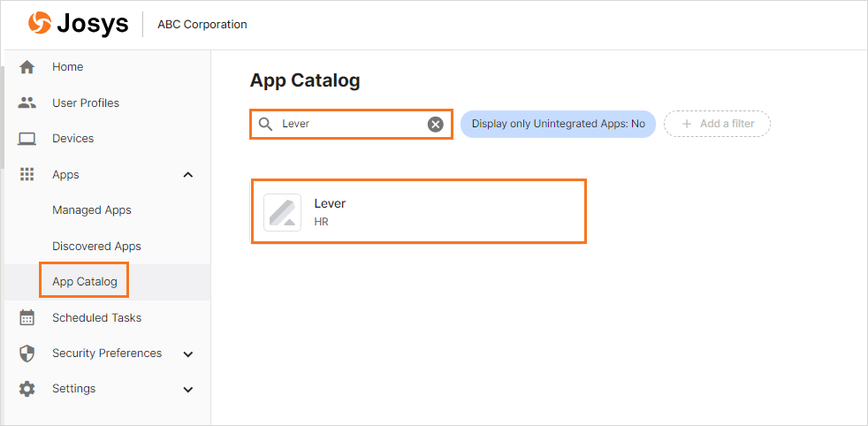868x426 pixels.
Task: Click the Lever app logo thumbnail
Action: (x=282, y=212)
